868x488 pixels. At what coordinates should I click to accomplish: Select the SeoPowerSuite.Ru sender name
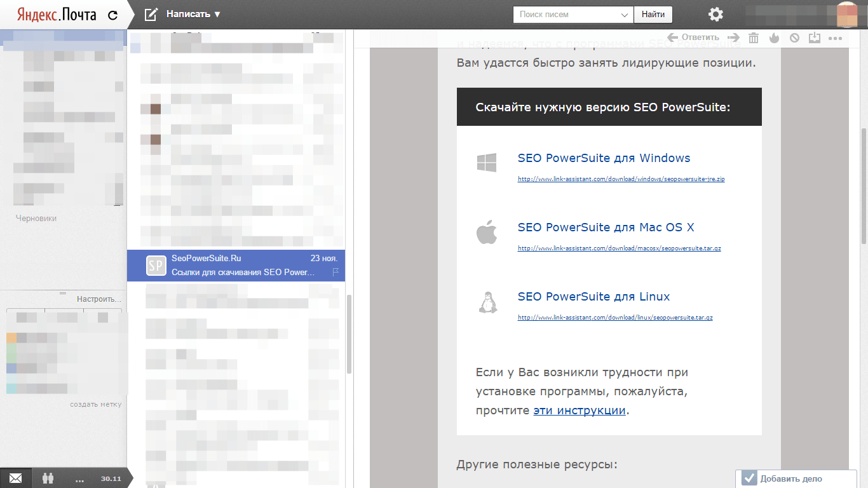click(207, 258)
